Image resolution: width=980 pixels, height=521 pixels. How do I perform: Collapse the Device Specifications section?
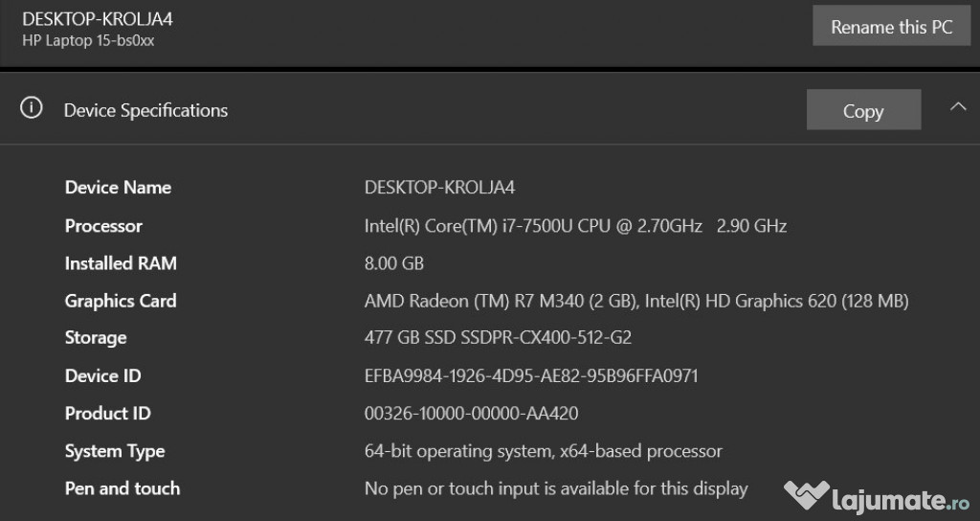pyautogui.click(x=957, y=107)
